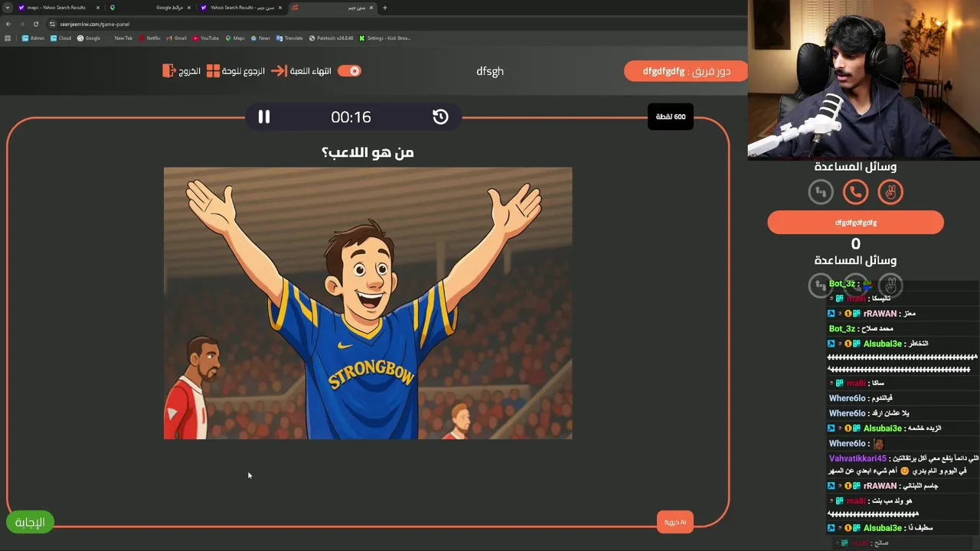
Task: Open the Cloud bookmark
Action: point(61,38)
